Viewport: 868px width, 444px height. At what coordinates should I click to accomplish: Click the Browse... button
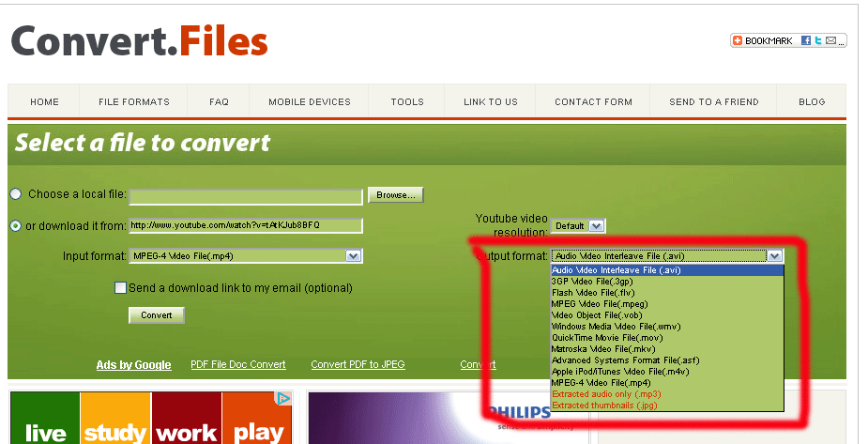pyautogui.click(x=396, y=195)
